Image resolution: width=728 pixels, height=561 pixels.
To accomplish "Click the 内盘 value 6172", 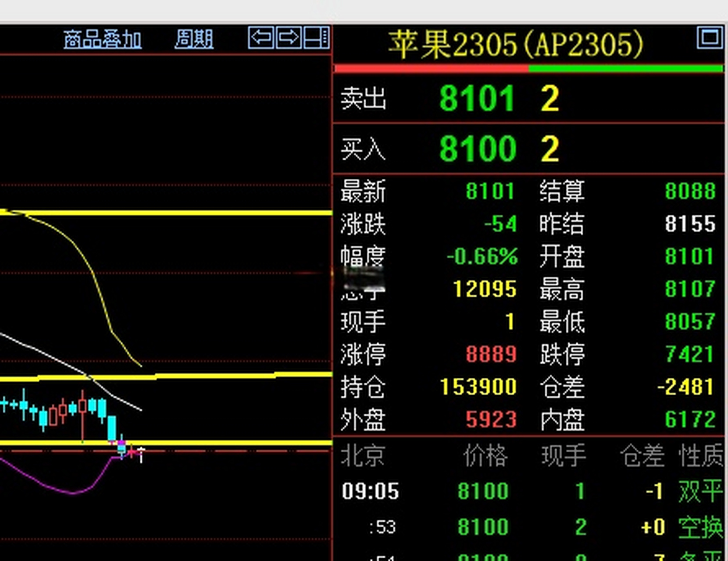I will [690, 420].
